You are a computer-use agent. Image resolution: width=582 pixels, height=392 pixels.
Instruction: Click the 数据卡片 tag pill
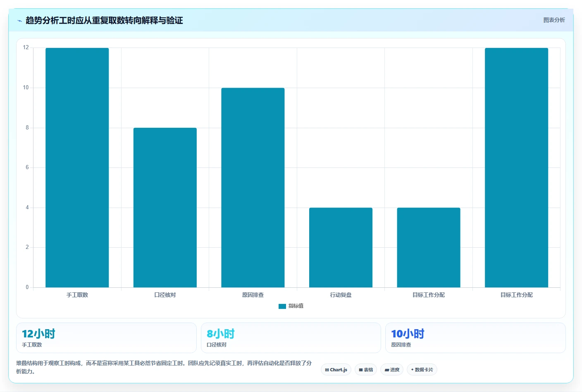coord(422,370)
